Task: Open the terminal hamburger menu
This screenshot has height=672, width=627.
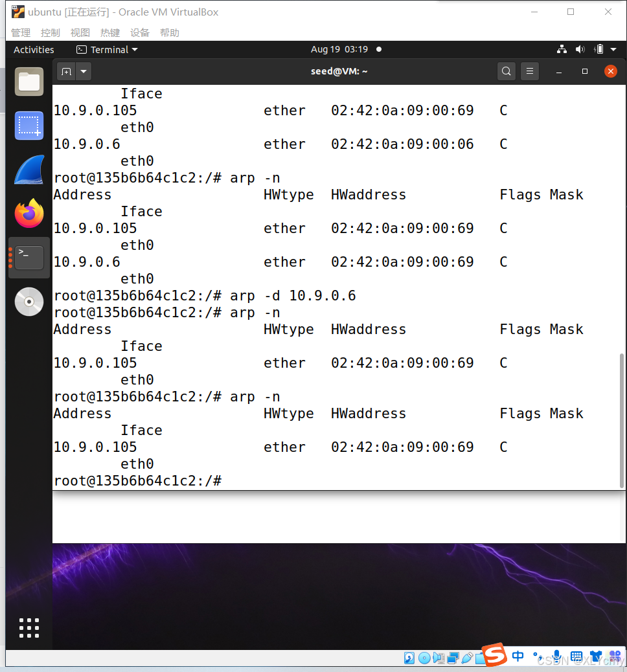Action: click(x=530, y=71)
